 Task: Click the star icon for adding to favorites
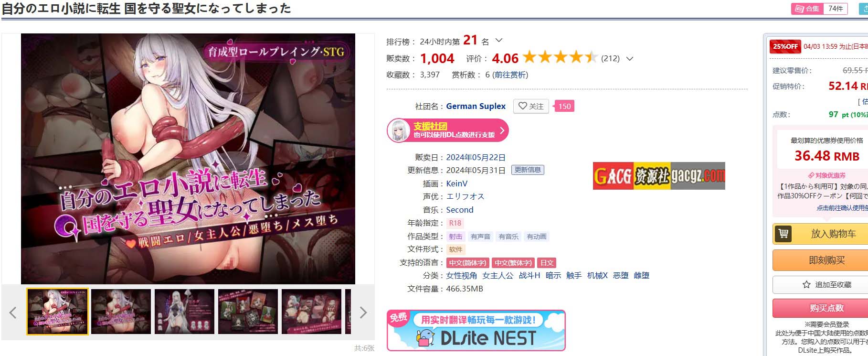click(806, 284)
